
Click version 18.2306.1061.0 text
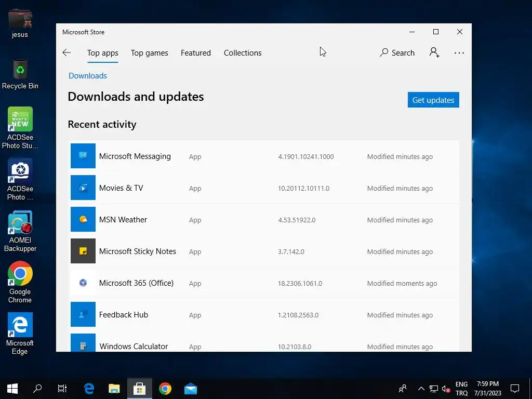pyautogui.click(x=300, y=283)
